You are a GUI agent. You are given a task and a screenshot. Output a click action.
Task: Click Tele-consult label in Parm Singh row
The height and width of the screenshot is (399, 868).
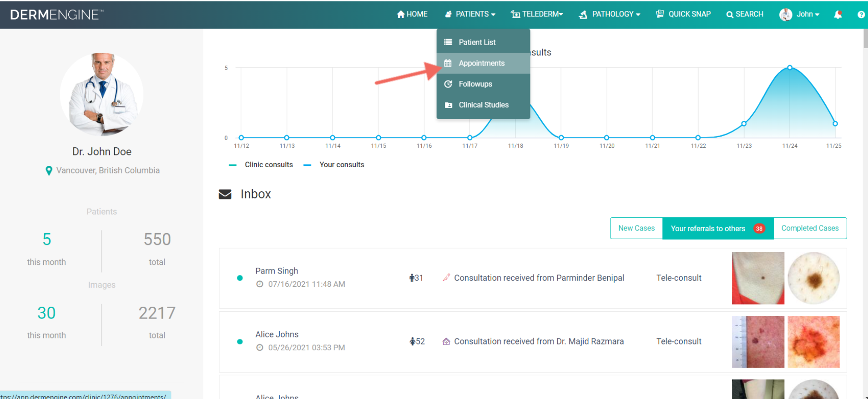pyautogui.click(x=679, y=278)
